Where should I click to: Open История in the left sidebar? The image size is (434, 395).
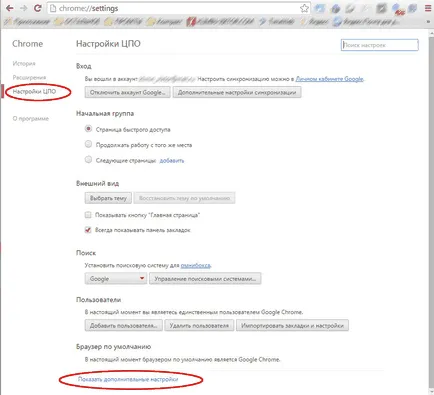coord(24,63)
